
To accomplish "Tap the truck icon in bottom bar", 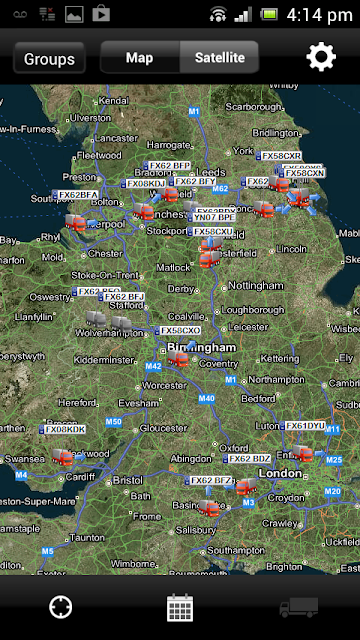I will [x=299, y=607].
